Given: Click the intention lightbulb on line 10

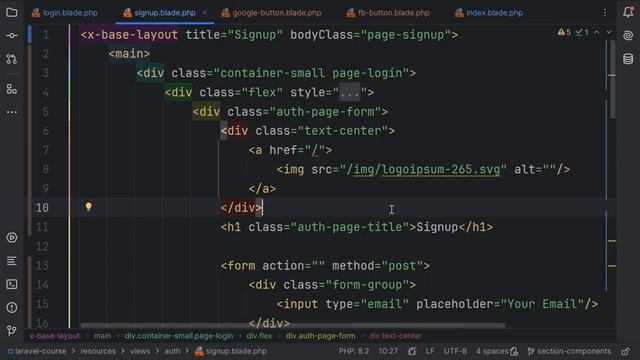Looking at the screenshot, I should [x=89, y=207].
